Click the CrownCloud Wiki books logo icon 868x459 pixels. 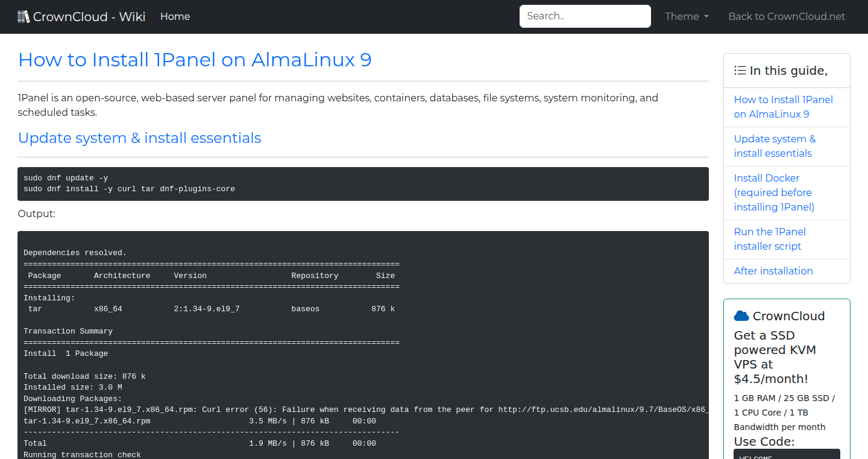[x=24, y=17]
